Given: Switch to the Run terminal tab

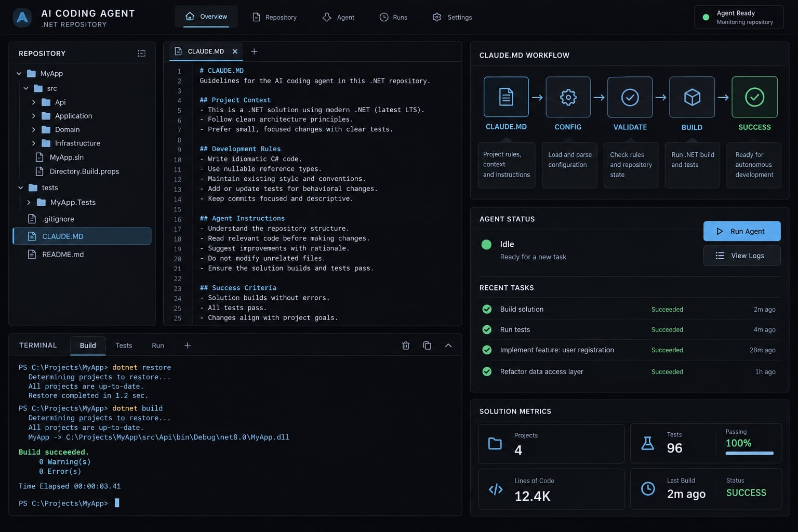Looking at the screenshot, I should (x=158, y=345).
